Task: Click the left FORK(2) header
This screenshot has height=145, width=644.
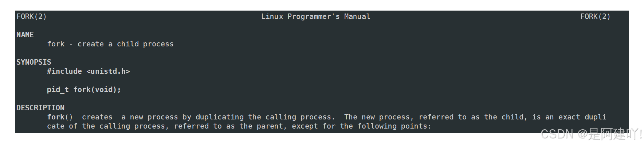Action: pos(32,16)
